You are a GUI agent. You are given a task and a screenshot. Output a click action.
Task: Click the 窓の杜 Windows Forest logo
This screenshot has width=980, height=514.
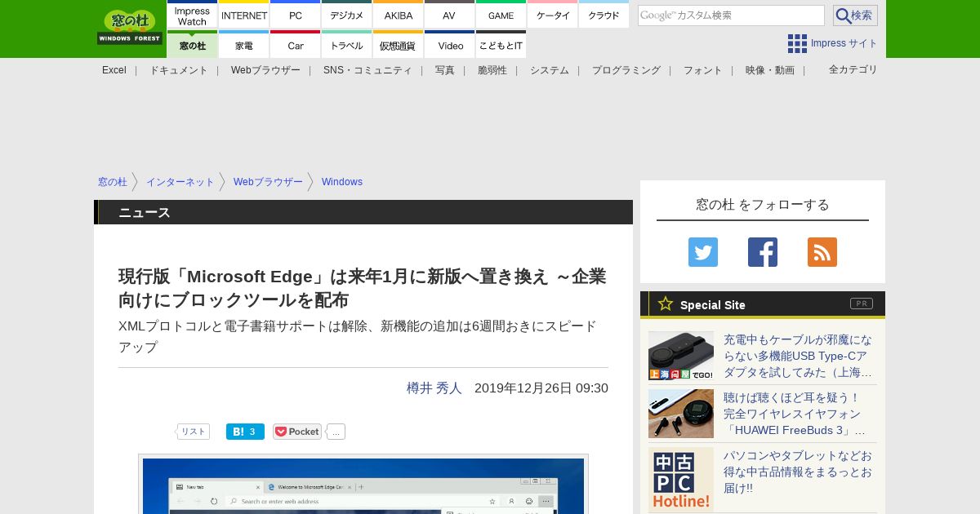pos(130,27)
